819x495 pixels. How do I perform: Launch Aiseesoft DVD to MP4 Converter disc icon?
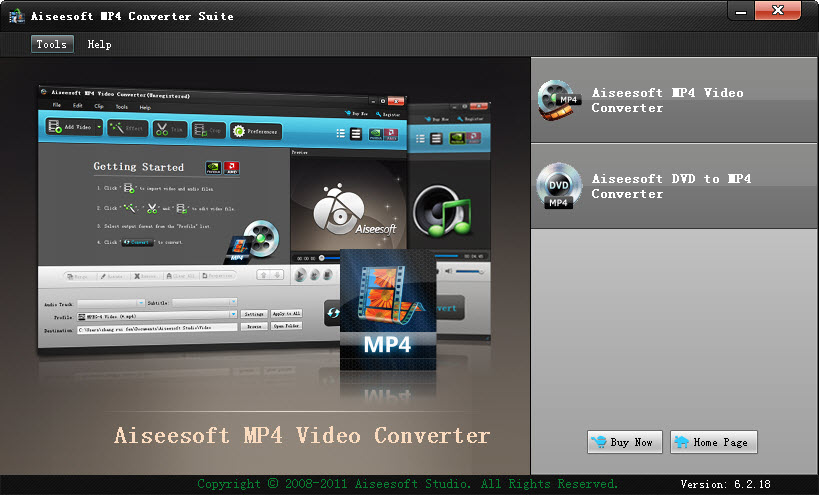(x=559, y=186)
